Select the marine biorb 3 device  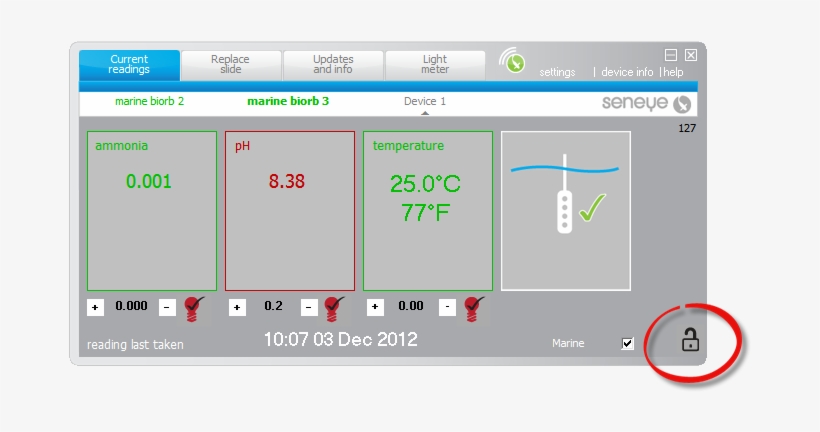click(x=288, y=101)
